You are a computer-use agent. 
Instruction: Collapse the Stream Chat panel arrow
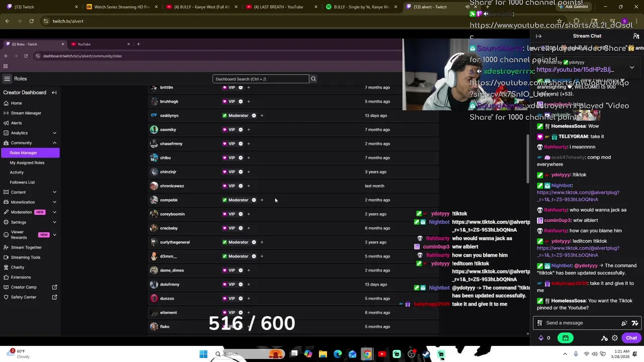tap(539, 36)
